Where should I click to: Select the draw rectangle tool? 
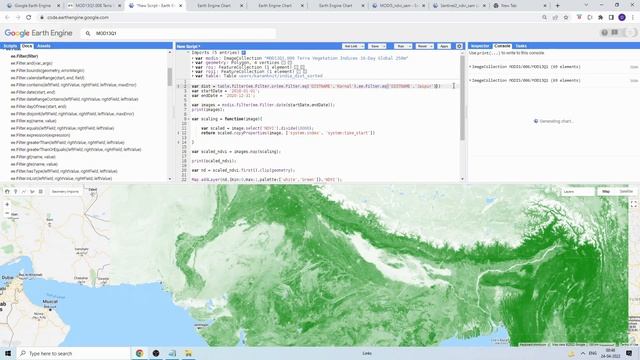[40, 191]
